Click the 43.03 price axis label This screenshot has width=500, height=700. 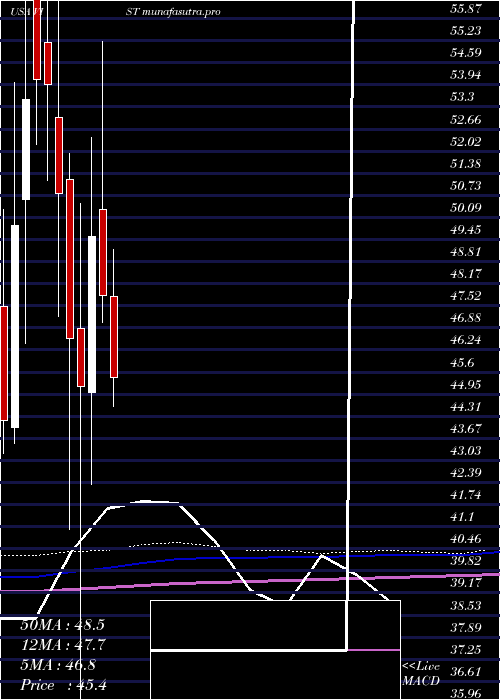[466, 450]
